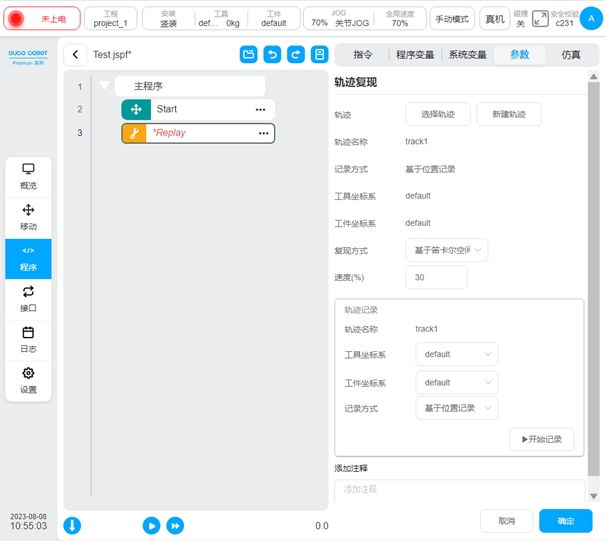The width and height of the screenshot is (605, 541).
Task: Toggle the power status button 未上电
Action: point(41,18)
